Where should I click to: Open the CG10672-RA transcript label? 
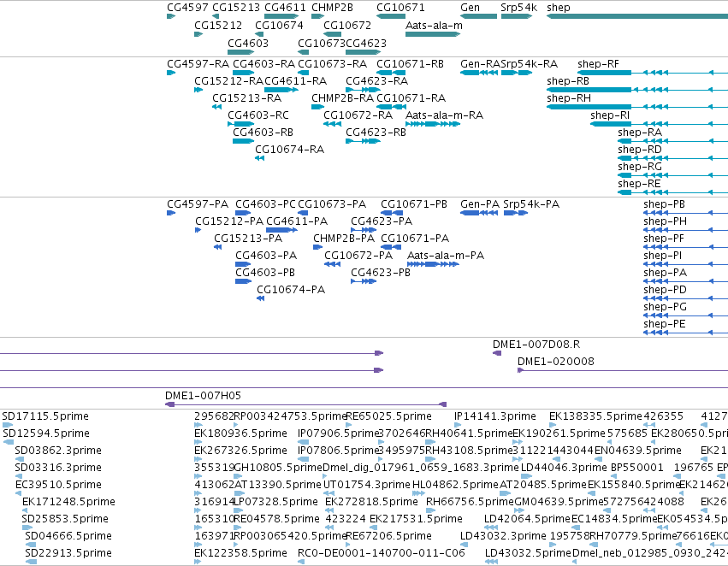pyautogui.click(x=358, y=115)
